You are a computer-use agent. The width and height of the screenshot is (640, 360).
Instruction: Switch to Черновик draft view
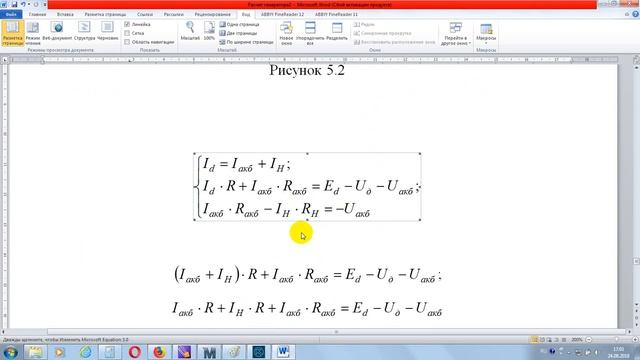pyautogui.click(x=107, y=32)
